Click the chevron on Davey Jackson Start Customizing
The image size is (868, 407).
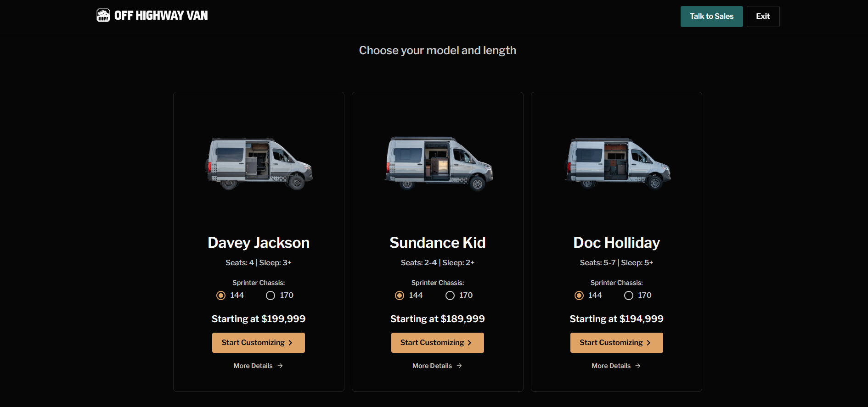coord(290,343)
